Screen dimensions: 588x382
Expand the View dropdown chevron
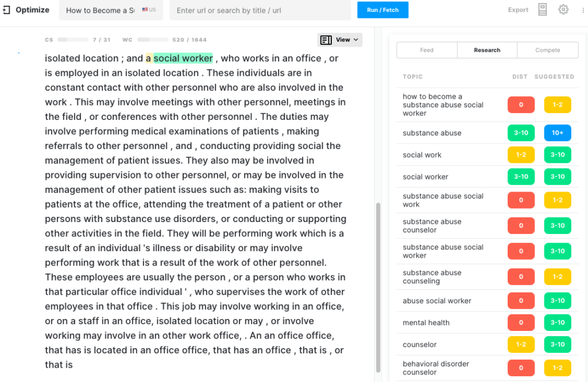tap(356, 40)
